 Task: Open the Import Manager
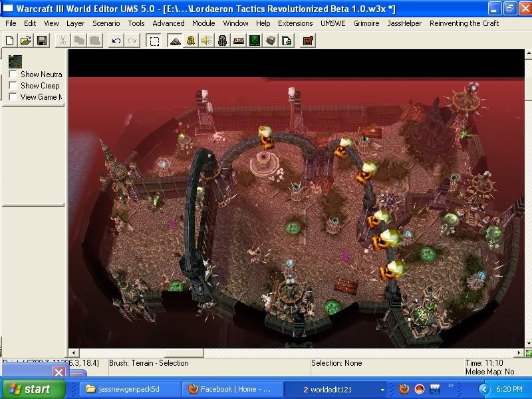click(x=287, y=41)
